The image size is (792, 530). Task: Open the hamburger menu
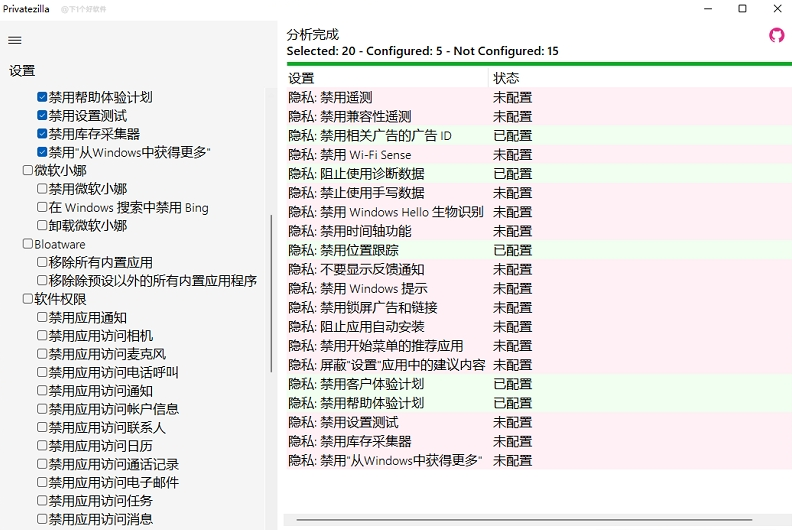pyautogui.click(x=15, y=40)
